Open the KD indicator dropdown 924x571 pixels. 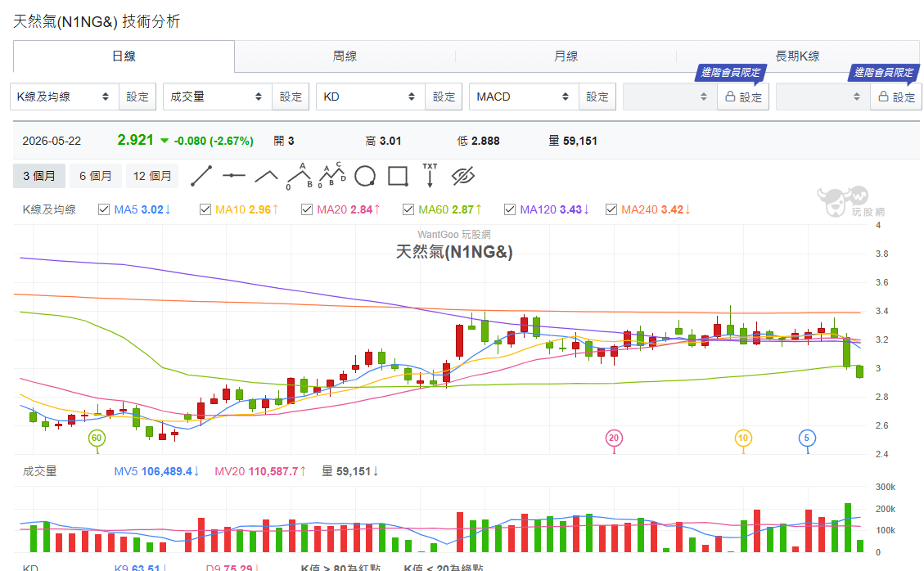371,97
